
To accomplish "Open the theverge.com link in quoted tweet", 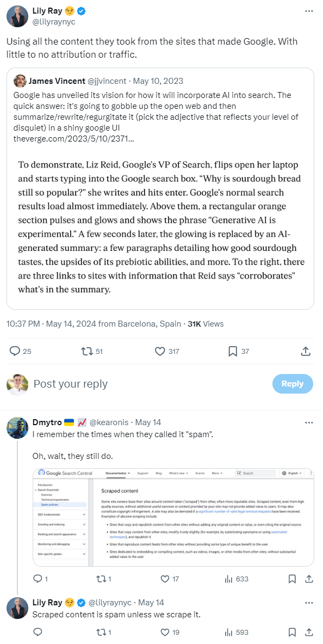I will tap(73, 139).
